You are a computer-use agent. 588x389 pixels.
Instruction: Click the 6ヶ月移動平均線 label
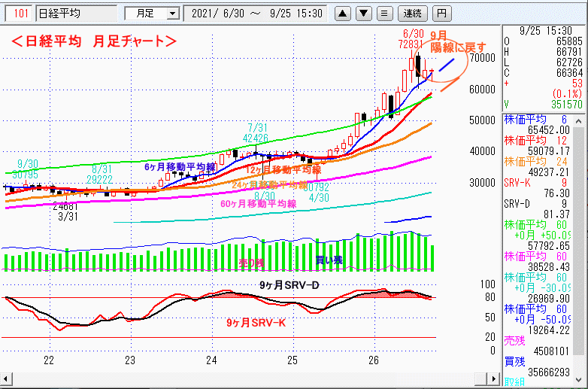tap(180, 167)
